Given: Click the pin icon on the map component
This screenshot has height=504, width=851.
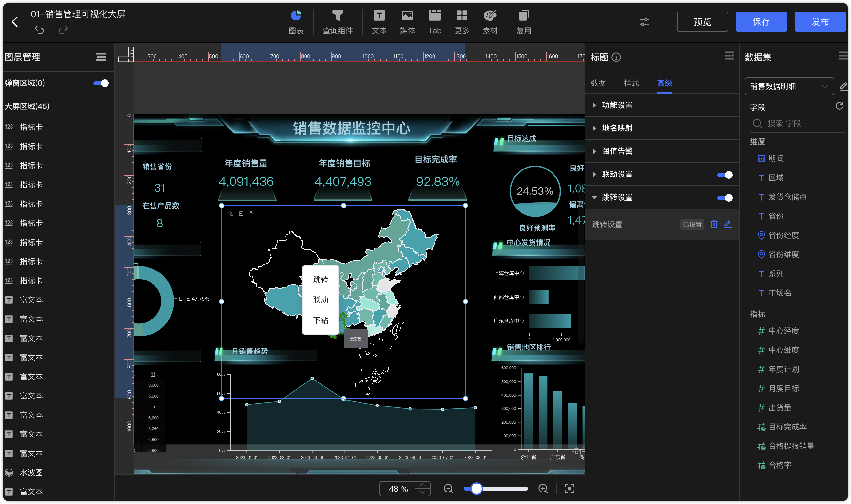Looking at the screenshot, I should (251, 213).
